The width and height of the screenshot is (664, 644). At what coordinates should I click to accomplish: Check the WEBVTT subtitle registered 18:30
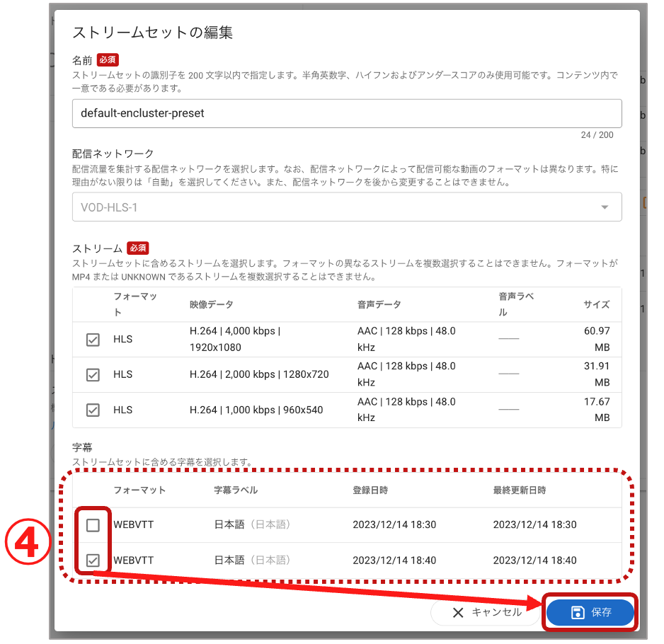(x=93, y=525)
